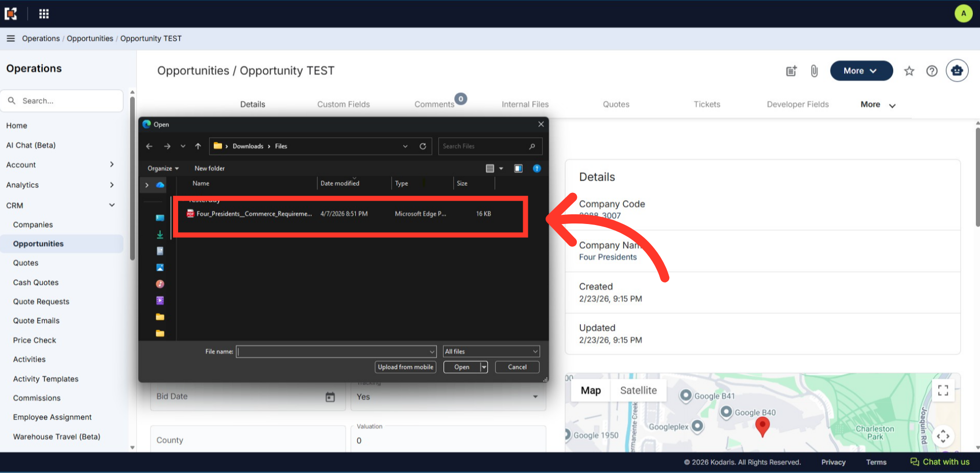The width and height of the screenshot is (980, 473).
Task: Open Companies in the CRM sidebar
Action: tap(33, 225)
